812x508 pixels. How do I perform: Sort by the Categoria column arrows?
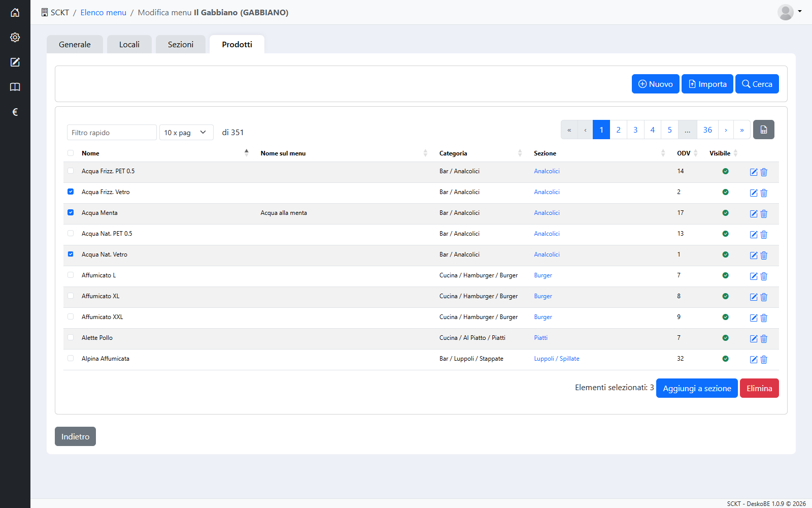tap(520, 153)
